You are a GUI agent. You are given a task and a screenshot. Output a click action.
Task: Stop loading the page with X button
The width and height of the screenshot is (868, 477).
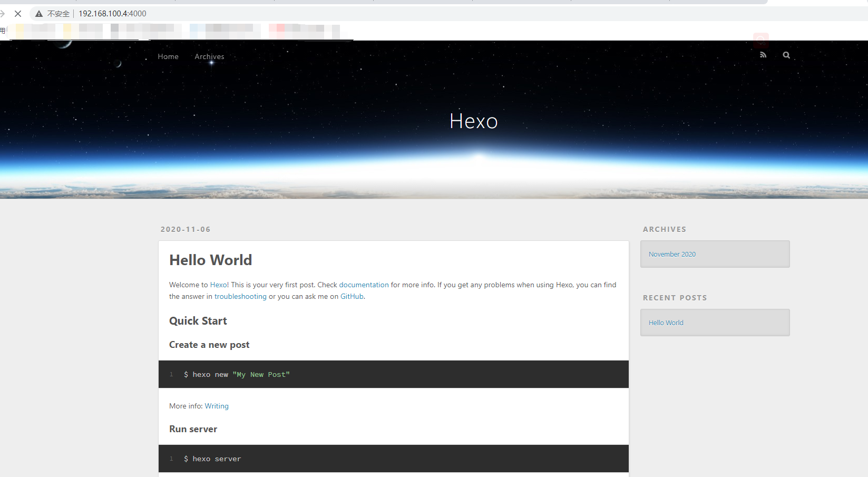point(18,14)
